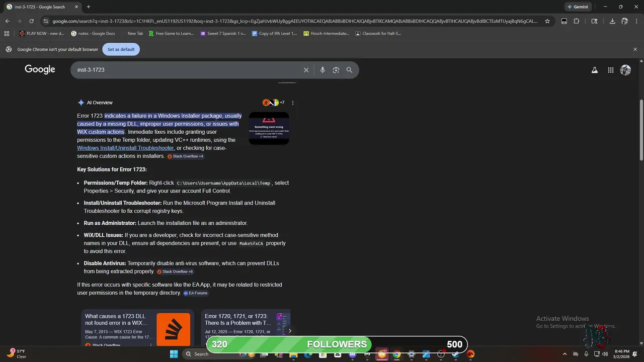Open the Chrome profile avatar
This screenshot has width=644, height=362.
coord(624,21)
